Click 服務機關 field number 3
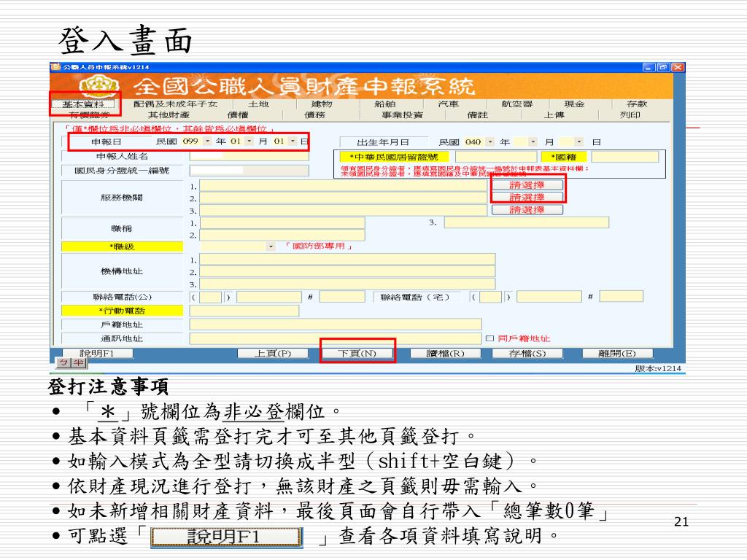The width and height of the screenshot is (747, 560). click(x=343, y=211)
